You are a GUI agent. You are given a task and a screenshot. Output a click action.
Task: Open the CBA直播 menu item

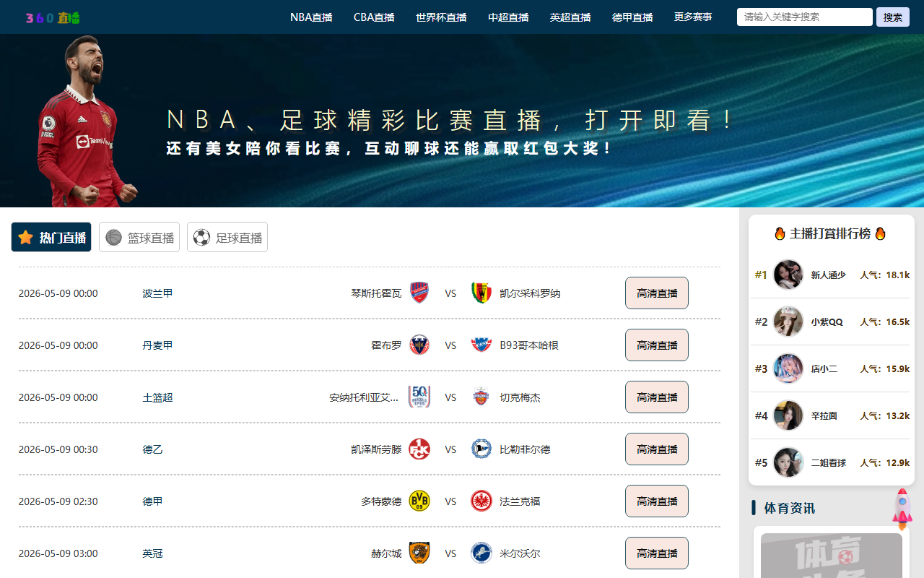(x=374, y=17)
